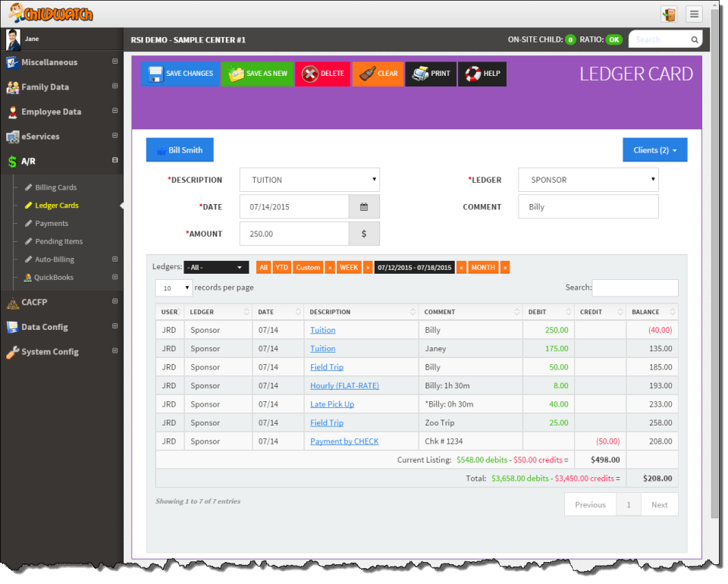Expand the Family Data section plus
Viewport: 728px width, 584px height.
[x=115, y=86]
